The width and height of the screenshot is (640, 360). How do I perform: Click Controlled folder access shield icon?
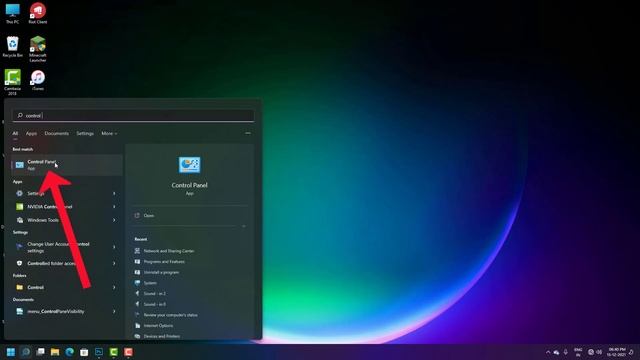point(19,264)
